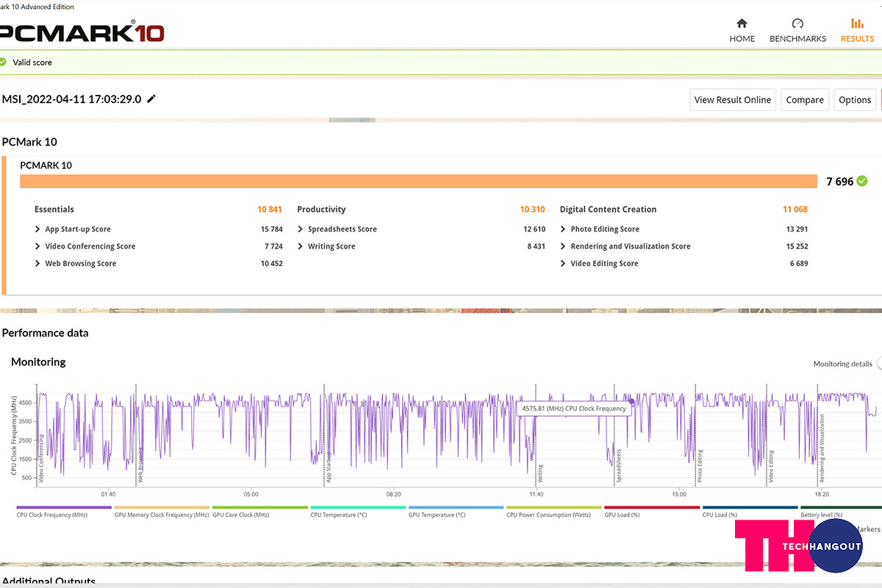Go to the Home tab
The image size is (882, 588).
tap(742, 30)
